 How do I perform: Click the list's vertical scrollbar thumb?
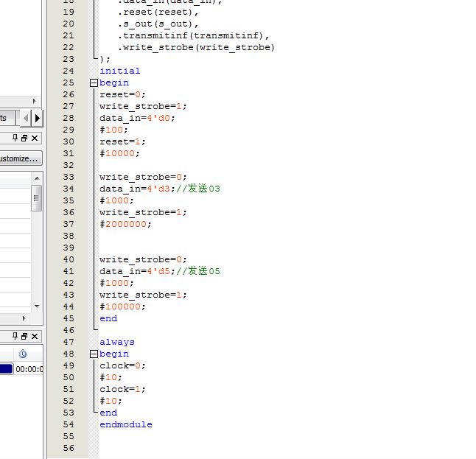click(37, 197)
